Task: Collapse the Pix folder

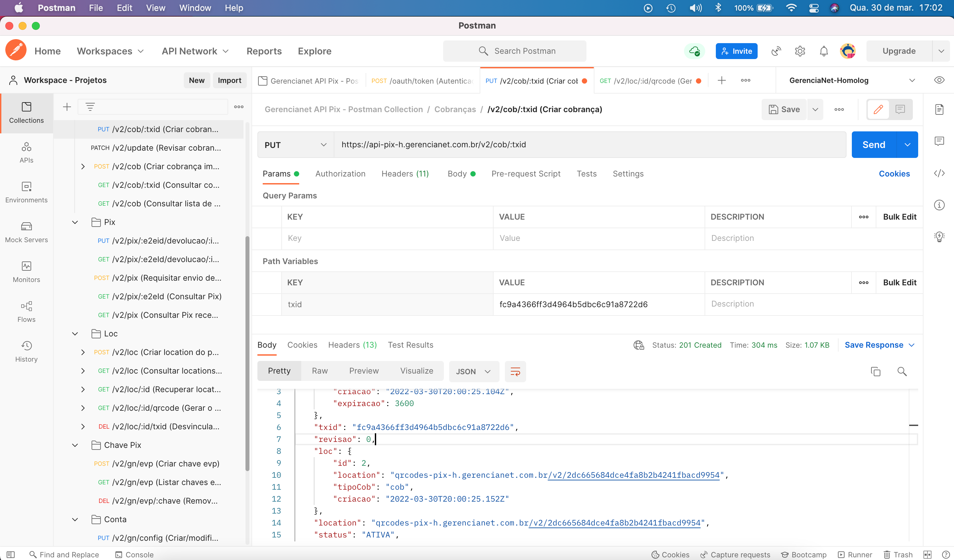Action: (75, 222)
